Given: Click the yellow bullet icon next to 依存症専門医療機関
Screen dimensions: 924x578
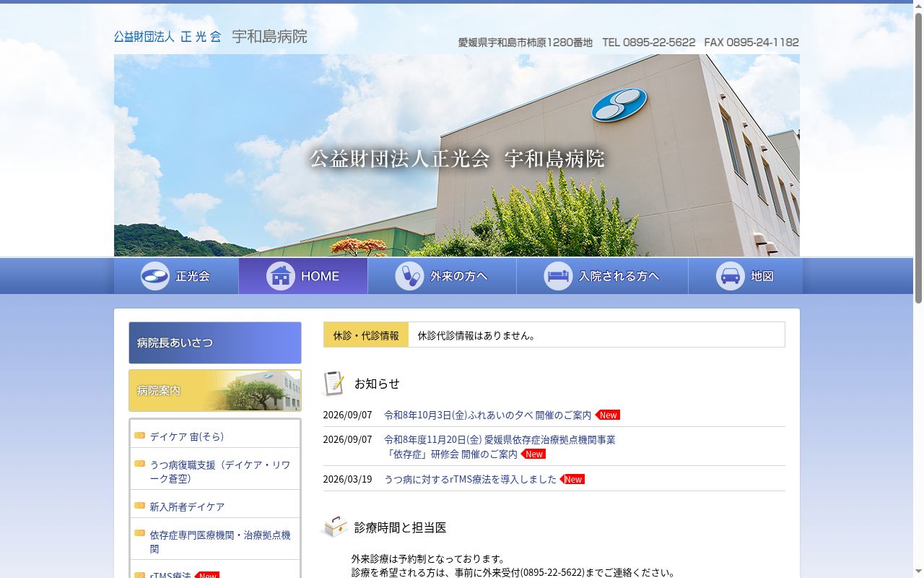Looking at the screenshot, I should pos(139,533).
